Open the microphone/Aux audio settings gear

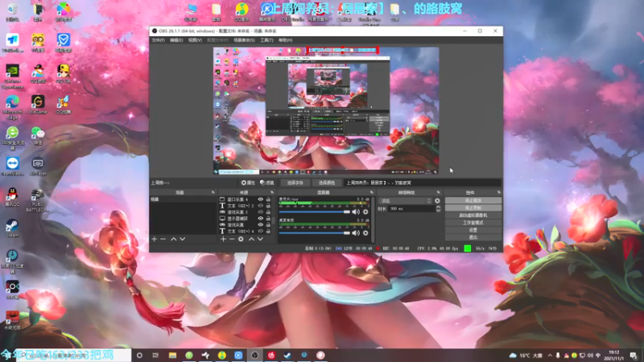pyautogui.click(x=365, y=212)
